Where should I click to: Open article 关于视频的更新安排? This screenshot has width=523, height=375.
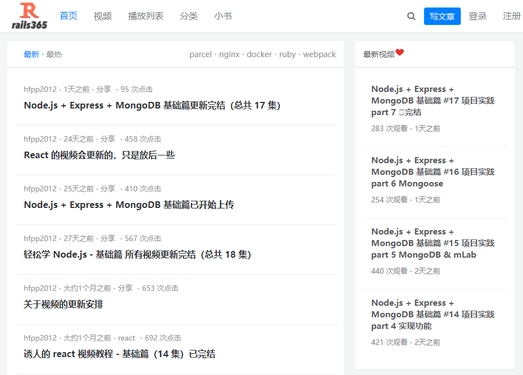(63, 304)
